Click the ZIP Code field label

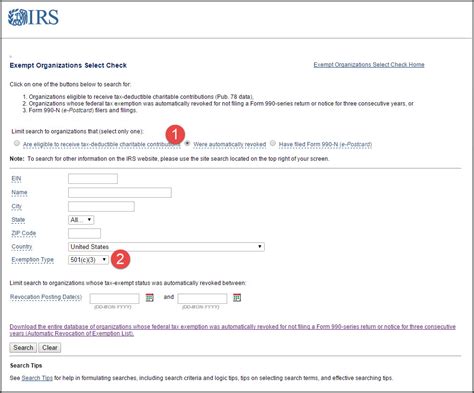tap(24, 233)
